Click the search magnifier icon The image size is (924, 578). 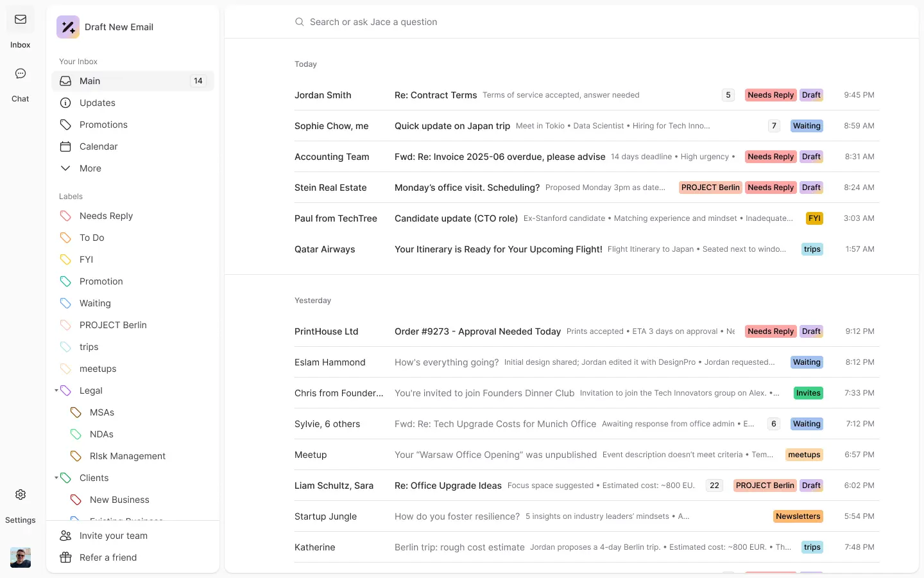(x=299, y=21)
